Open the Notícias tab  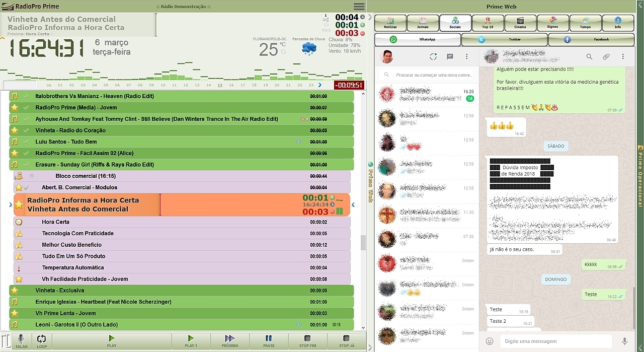pyautogui.click(x=390, y=23)
